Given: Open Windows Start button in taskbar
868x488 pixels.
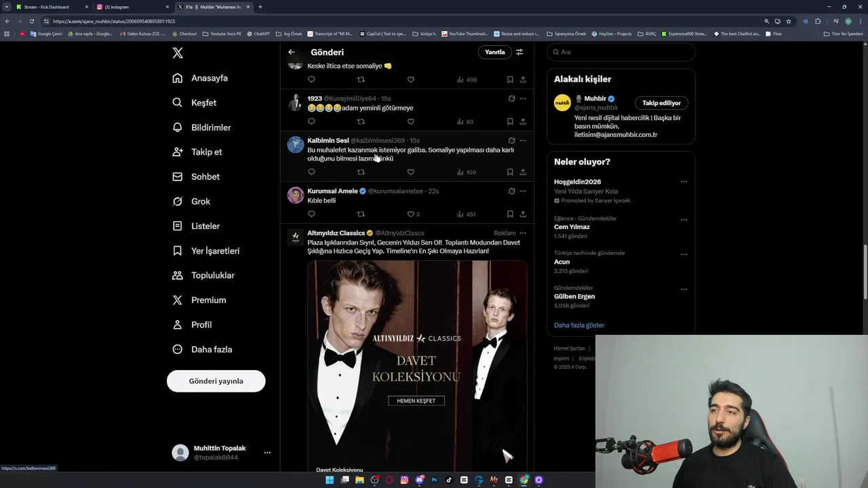Looking at the screenshot, I should point(330,480).
